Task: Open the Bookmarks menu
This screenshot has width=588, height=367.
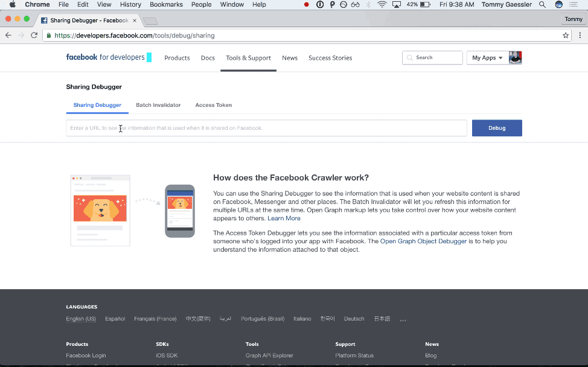Action: (x=166, y=4)
